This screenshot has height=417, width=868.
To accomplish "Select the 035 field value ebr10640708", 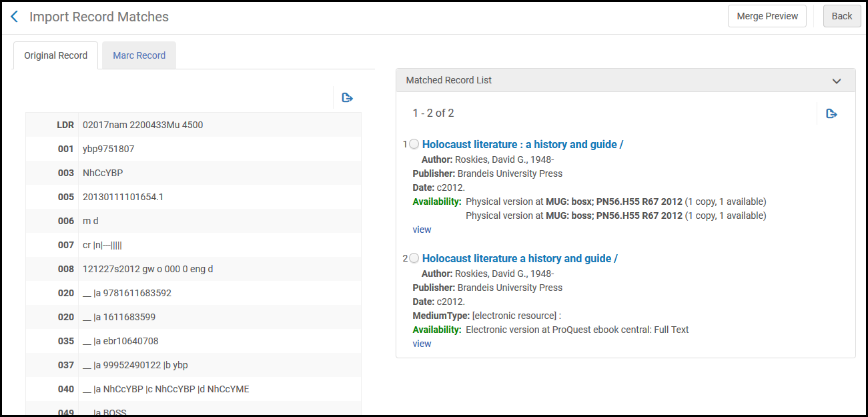I will pyautogui.click(x=121, y=341).
